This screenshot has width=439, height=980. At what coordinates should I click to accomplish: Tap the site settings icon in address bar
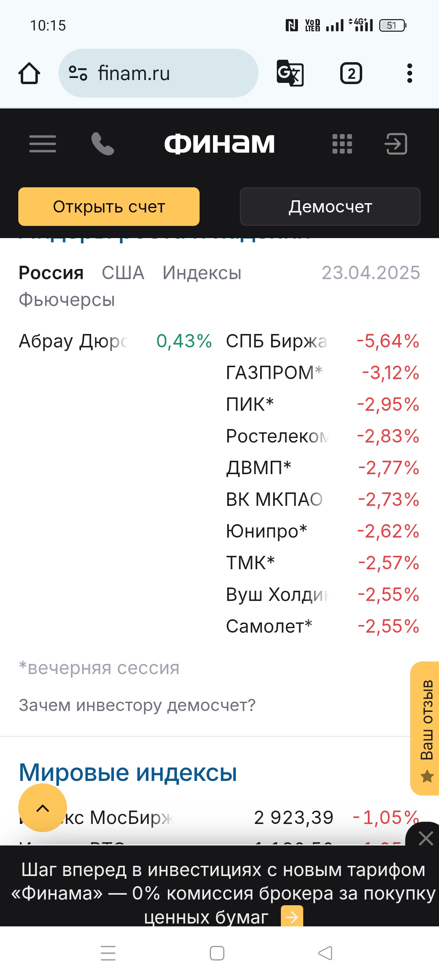78,74
